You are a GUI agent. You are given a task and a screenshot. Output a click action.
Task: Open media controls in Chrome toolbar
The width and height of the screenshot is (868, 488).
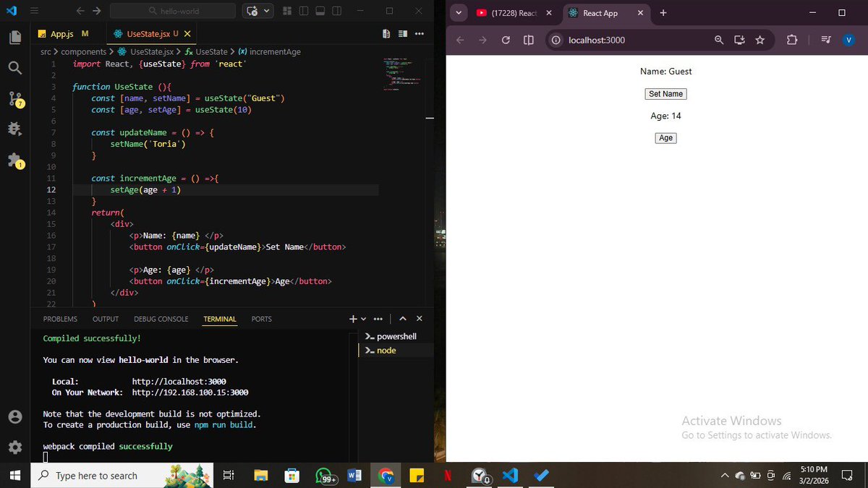click(x=827, y=40)
